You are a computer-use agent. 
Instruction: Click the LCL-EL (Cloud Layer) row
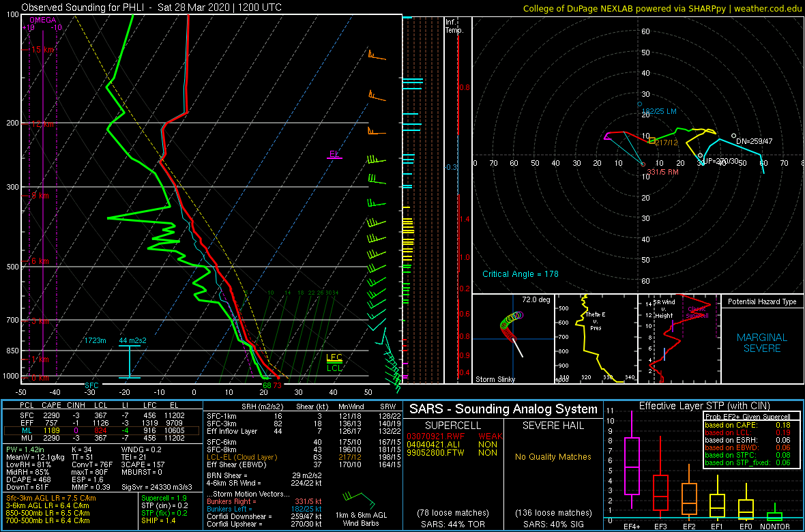tap(303, 456)
